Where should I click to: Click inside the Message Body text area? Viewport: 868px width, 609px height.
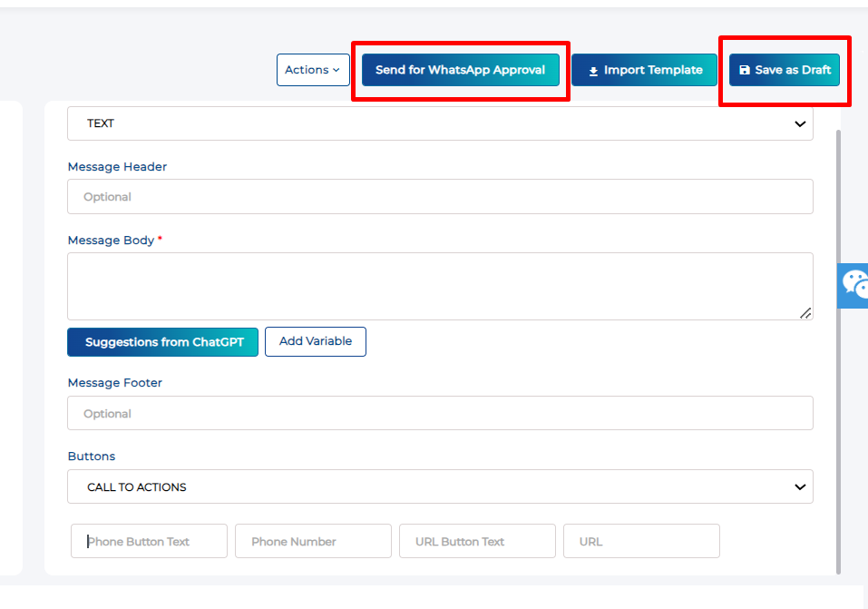click(440, 287)
